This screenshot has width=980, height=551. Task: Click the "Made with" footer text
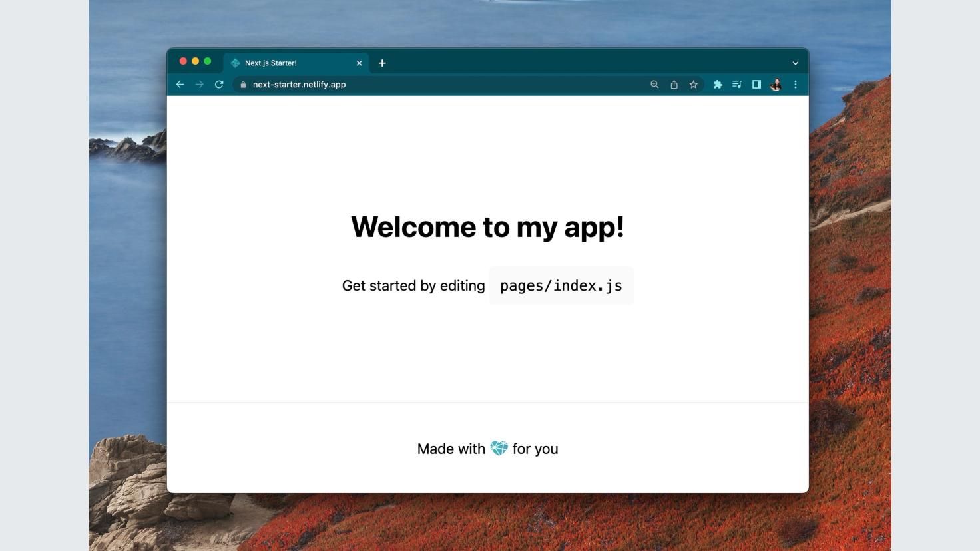coord(451,449)
